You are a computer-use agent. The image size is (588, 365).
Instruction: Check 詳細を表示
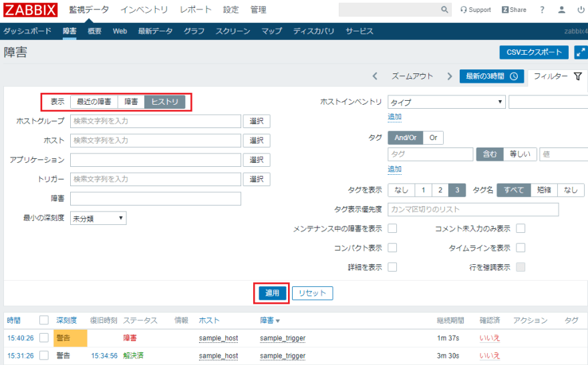coord(392,268)
